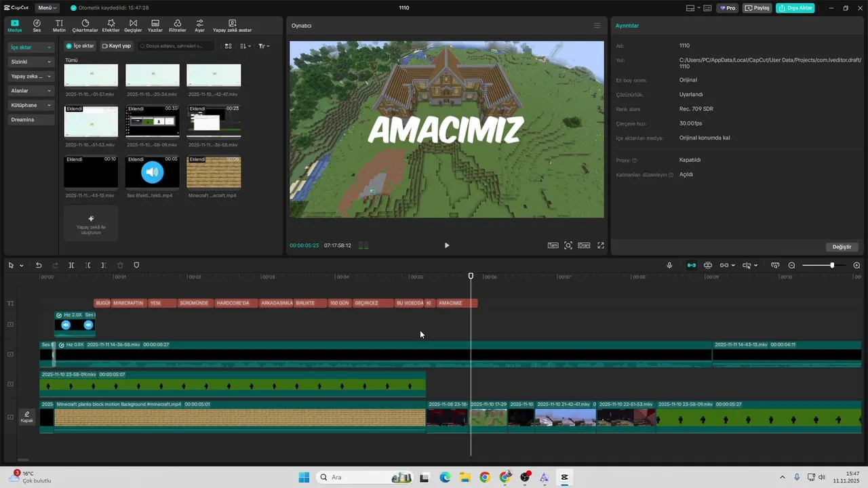The height and width of the screenshot is (488, 868).
Task: Click the Dışa Aktar export button
Action: pyautogui.click(x=795, y=8)
